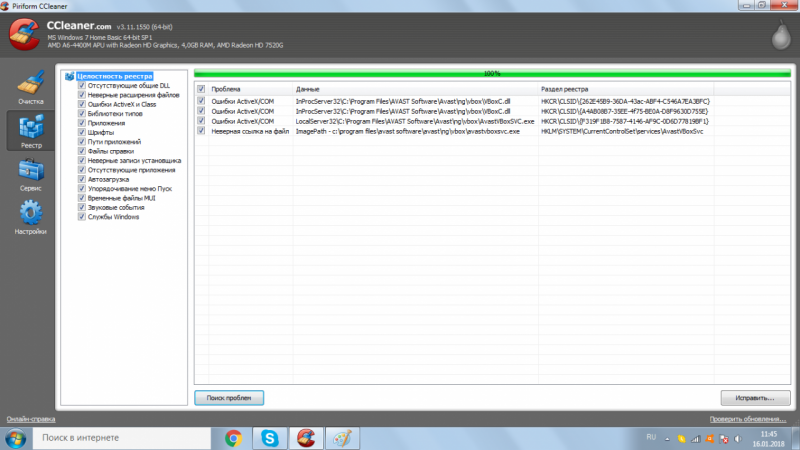Open the Action Center flag icon
800x450 pixels.
pos(723,439)
